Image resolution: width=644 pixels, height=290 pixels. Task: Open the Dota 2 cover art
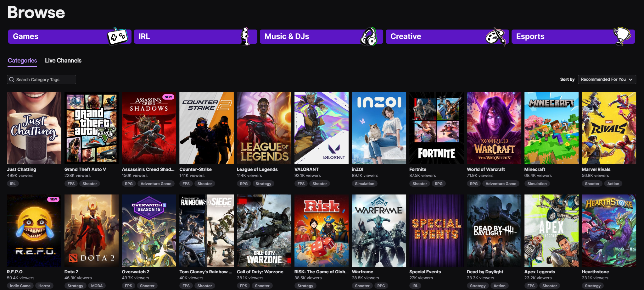92,231
